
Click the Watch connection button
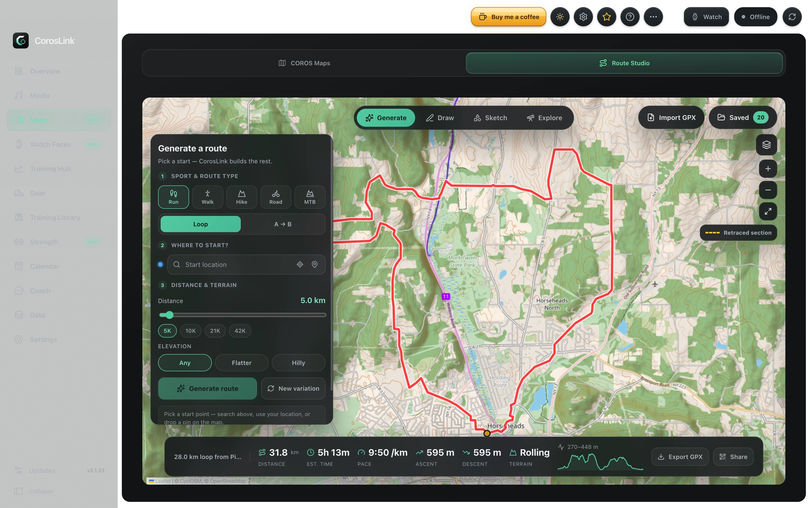tap(706, 17)
